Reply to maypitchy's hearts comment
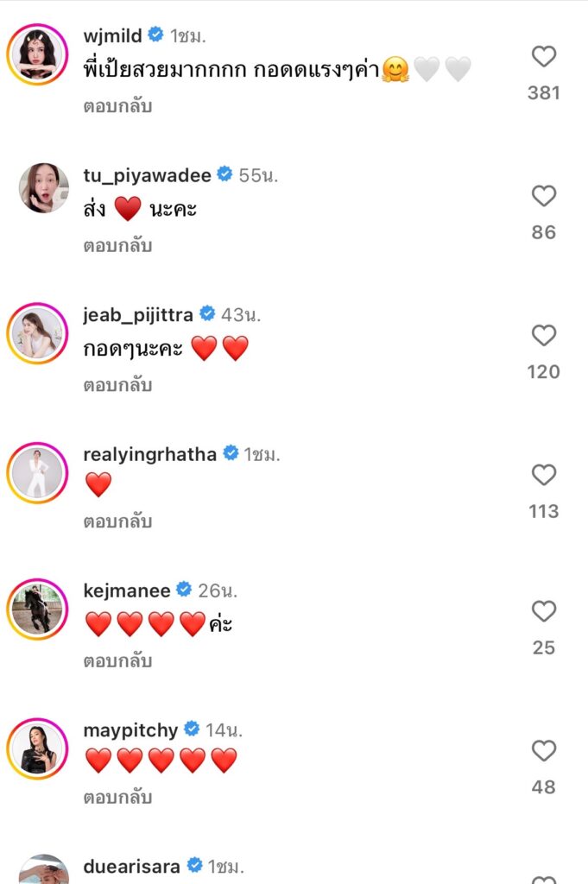The image size is (588, 884). 117,798
